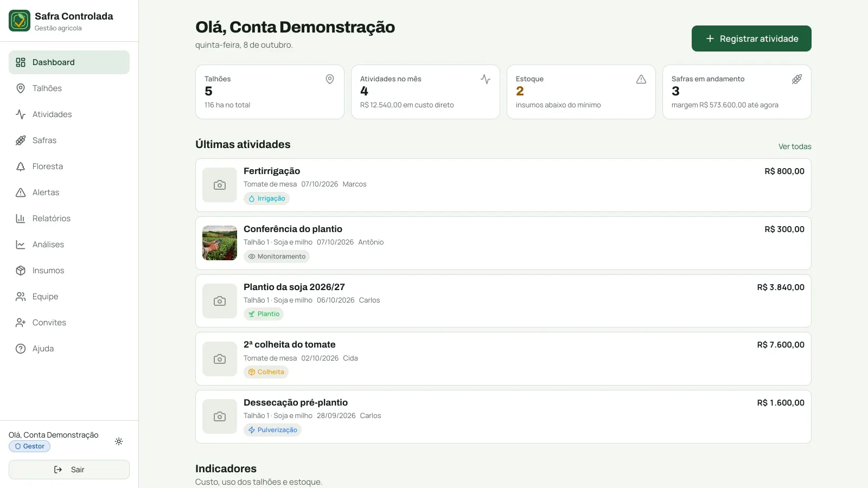Click the Ajuda question mark icon

pos(21,349)
